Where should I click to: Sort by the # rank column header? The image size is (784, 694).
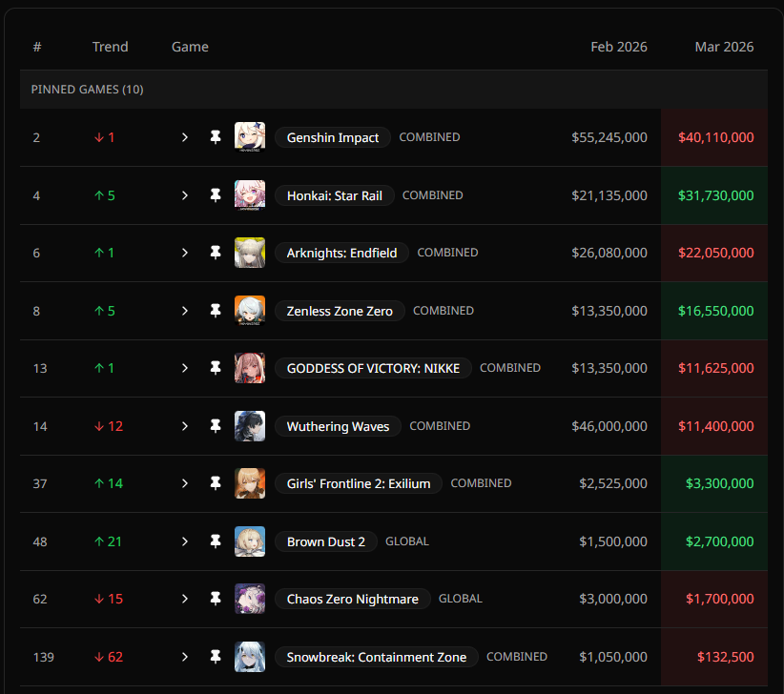[x=37, y=47]
